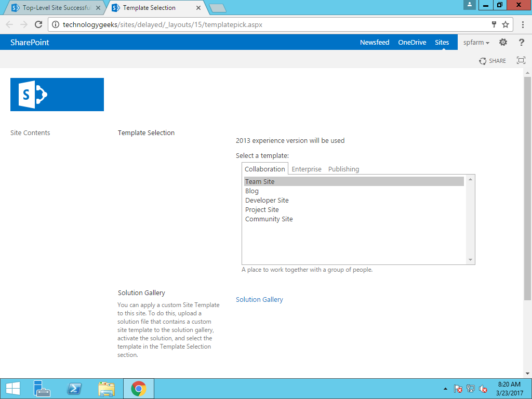Open a new browser tab

tap(218, 8)
